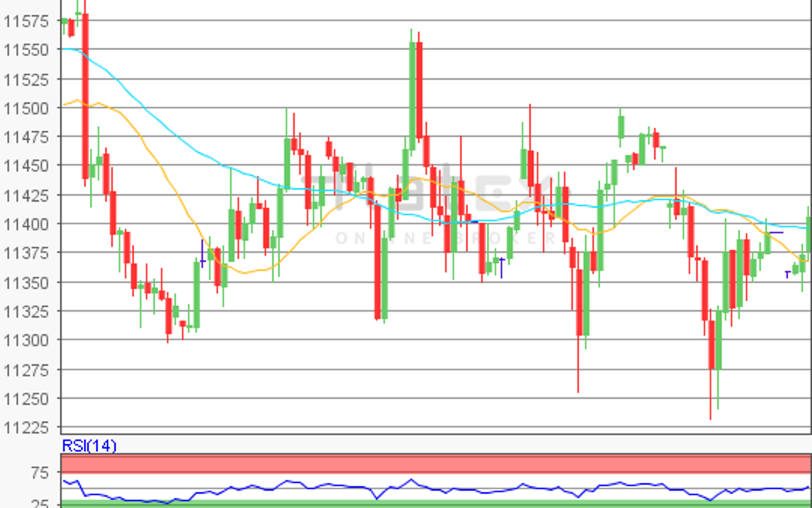Click the RSI 25 level label

click(40, 503)
